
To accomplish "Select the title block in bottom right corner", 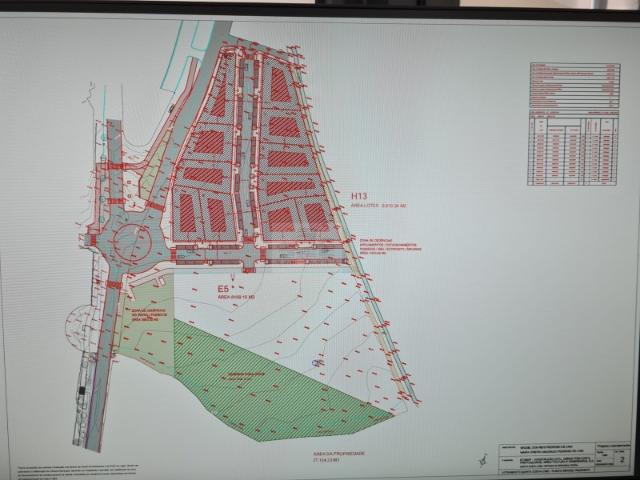I will 560,450.
